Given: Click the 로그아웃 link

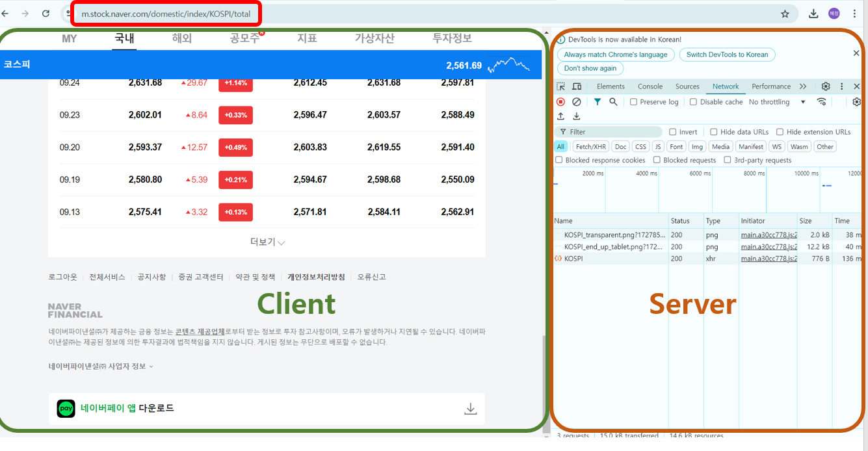Looking at the screenshot, I should coord(62,277).
